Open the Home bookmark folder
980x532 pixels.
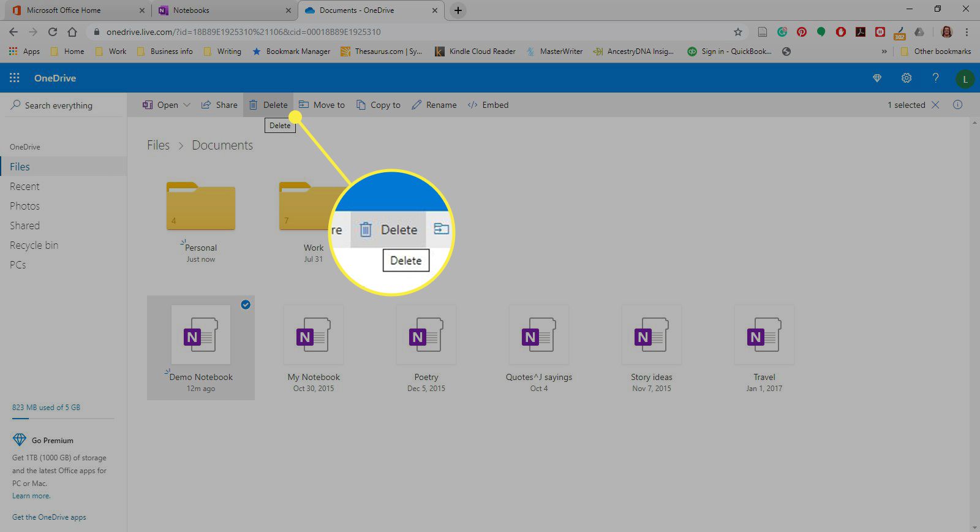coord(67,51)
